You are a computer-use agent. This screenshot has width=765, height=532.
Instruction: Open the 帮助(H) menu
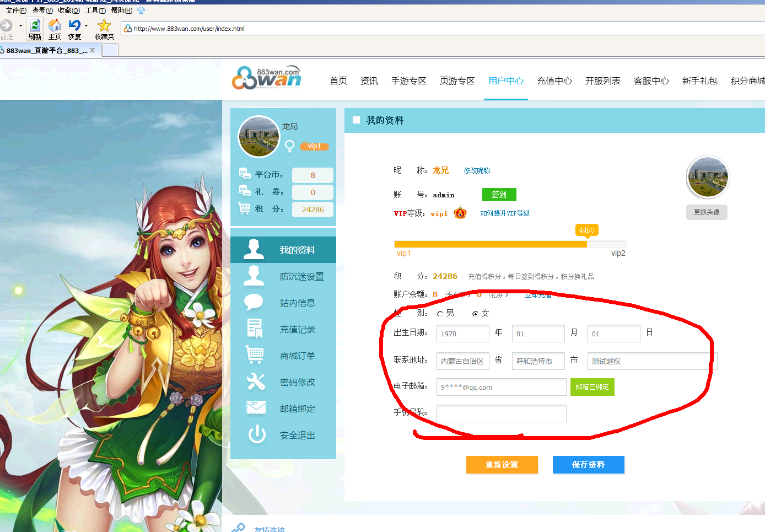(122, 10)
